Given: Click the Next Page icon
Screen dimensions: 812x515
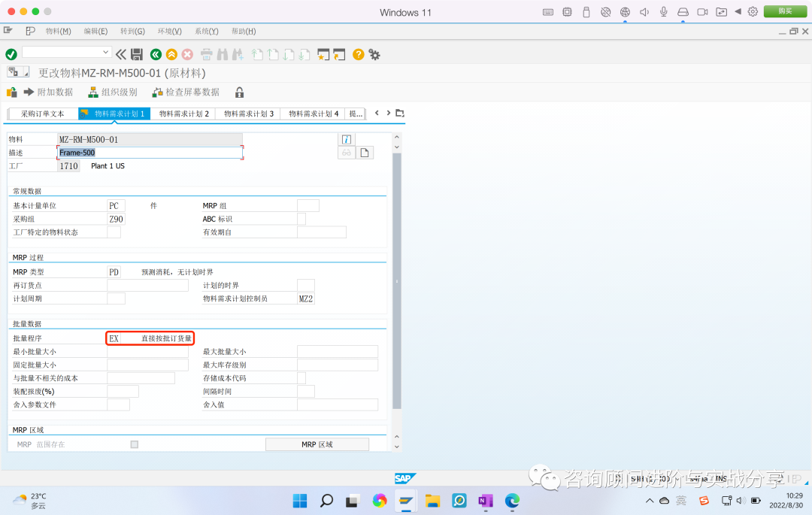Looking at the screenshot, I should [x=289, y=54].
